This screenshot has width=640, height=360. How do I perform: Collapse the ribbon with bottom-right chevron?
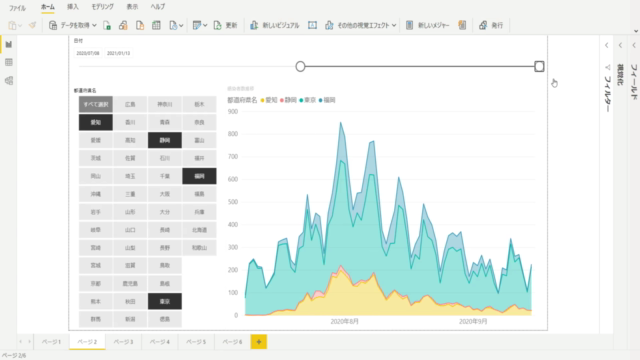(636, 31)
